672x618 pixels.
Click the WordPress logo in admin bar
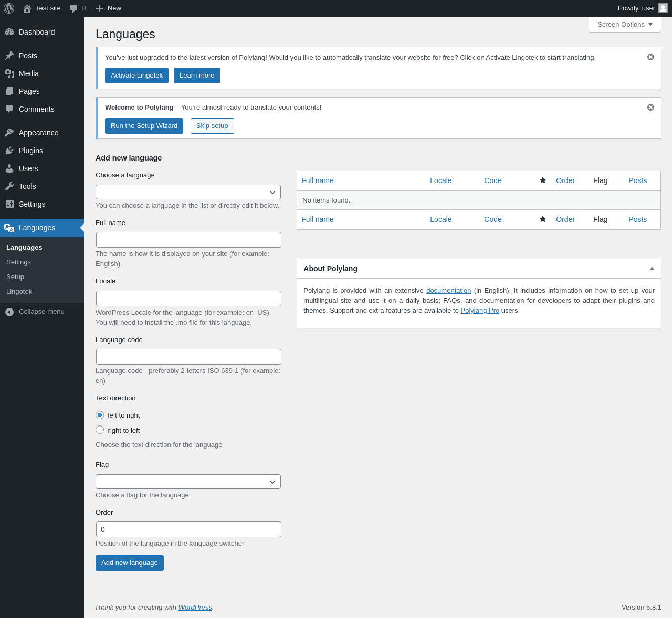click(9, 8)
